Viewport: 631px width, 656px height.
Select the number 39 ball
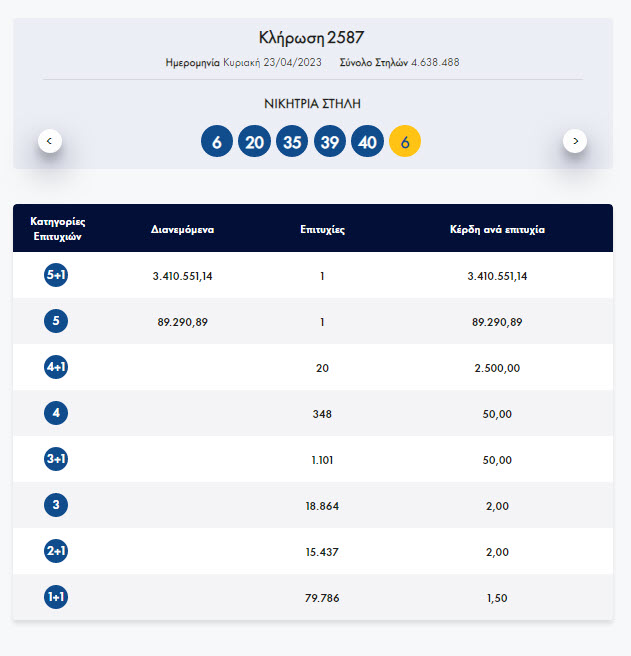[330, 142]
